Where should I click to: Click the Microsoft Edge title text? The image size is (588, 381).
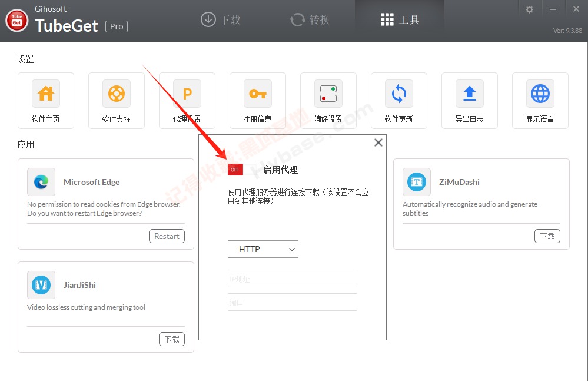click(91, 182)
